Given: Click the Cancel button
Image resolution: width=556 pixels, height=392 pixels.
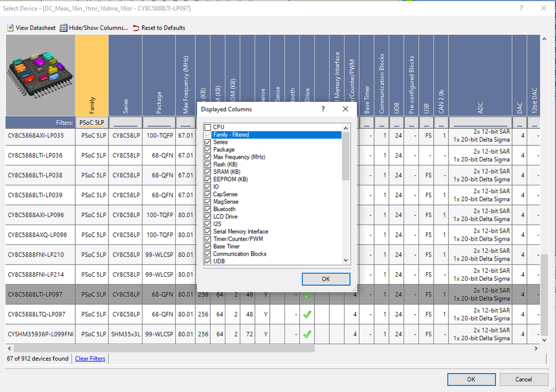Looking at the screenshot, I should [x=523, y=379].
